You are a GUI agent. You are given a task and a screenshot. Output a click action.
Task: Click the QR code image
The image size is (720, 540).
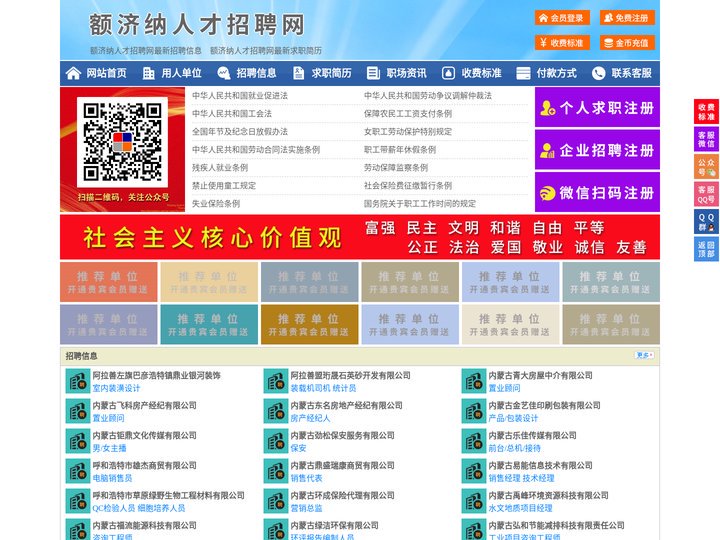click(122, 142)
